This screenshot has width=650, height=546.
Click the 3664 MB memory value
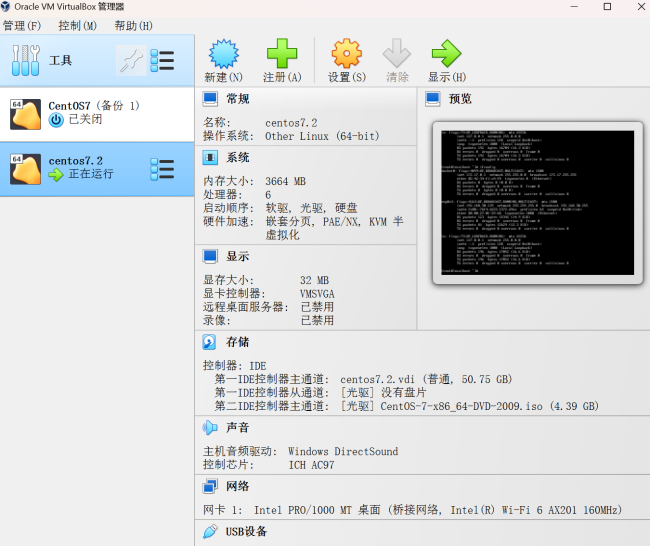pos(285,182)
